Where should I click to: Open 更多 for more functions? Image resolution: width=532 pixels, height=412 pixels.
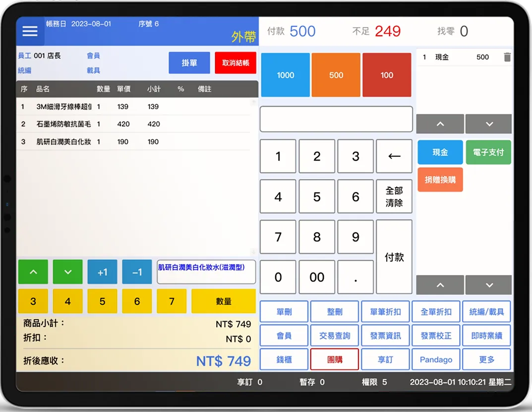click(x=486, y=359)
